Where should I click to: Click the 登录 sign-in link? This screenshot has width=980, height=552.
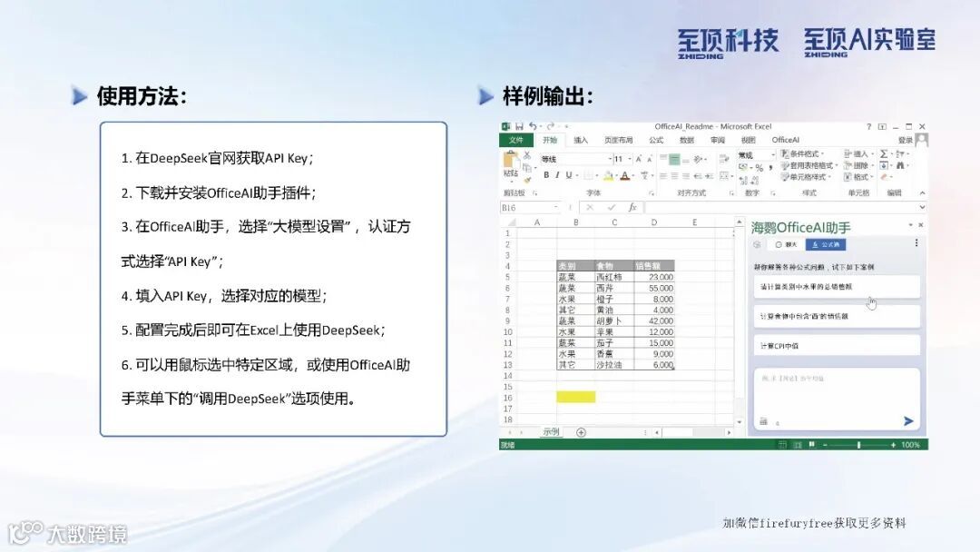tap(905, 140)
